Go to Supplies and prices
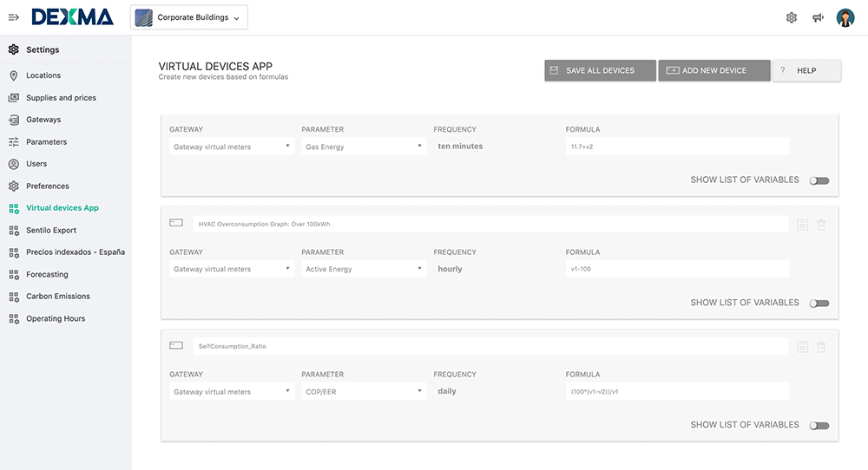This screenshot has height=470, width=868. coord(61,98)
